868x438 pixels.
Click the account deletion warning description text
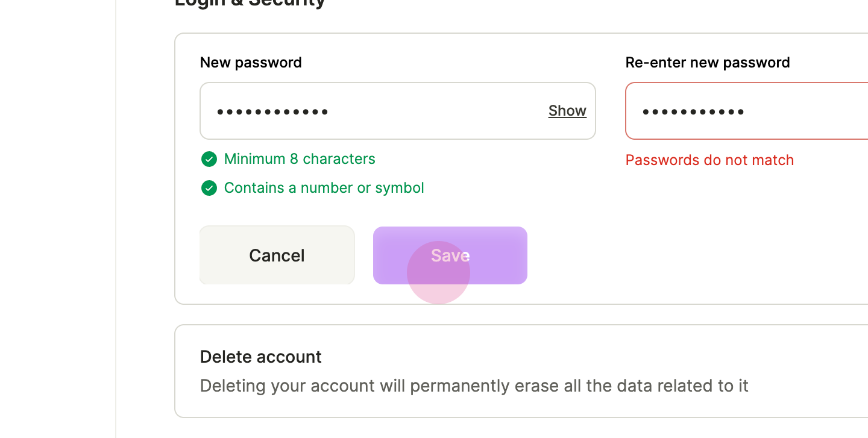[x=474, y=386]
